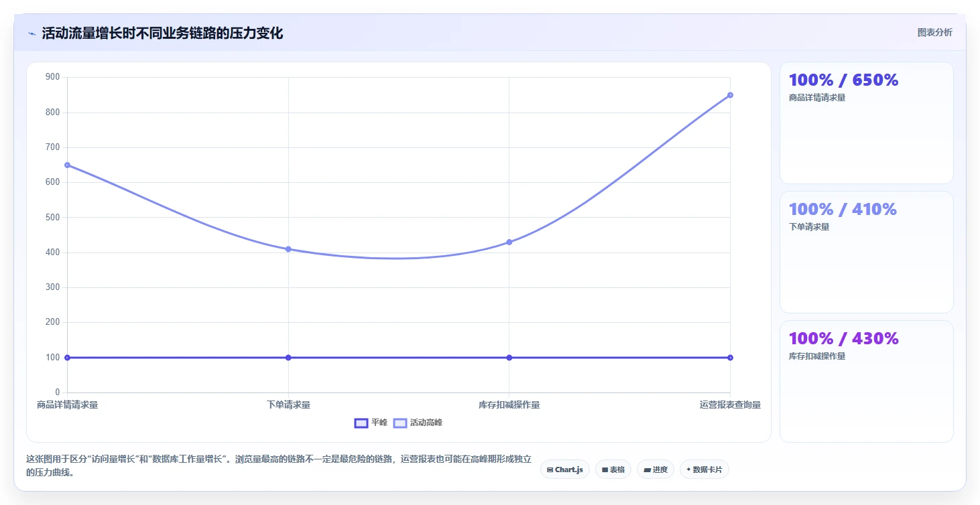Image resolution: width=980 pixels, height=505 pixels.
Task: Click the 进度 tag chip
Action: (655, 470)
